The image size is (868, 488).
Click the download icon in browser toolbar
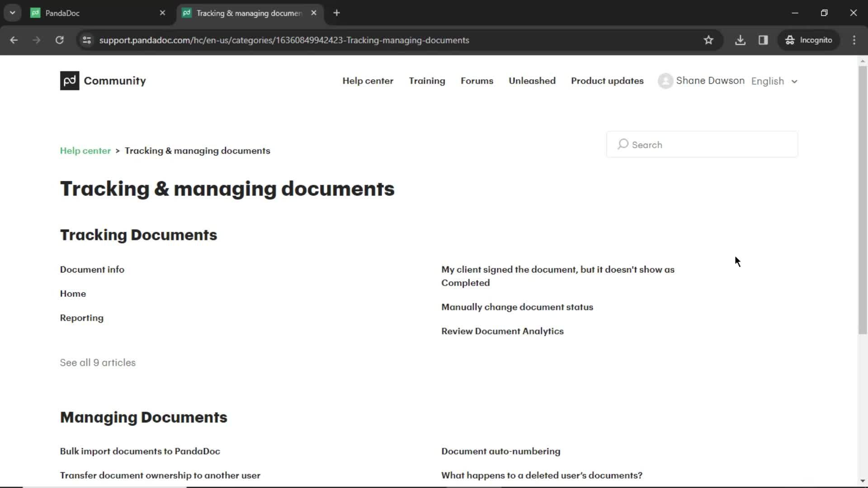point(741,40)
